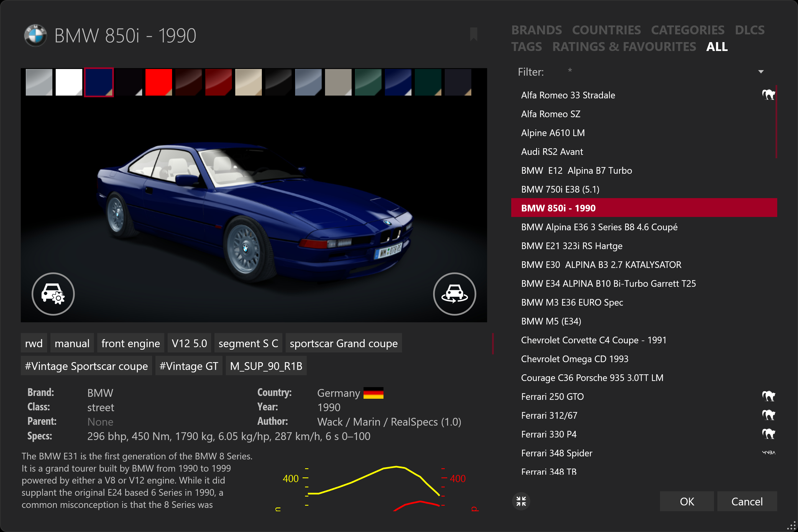Click the window resize grip in the corner
Image resolution: width=798 pixels, height=532 pixels.
(791, 525)
